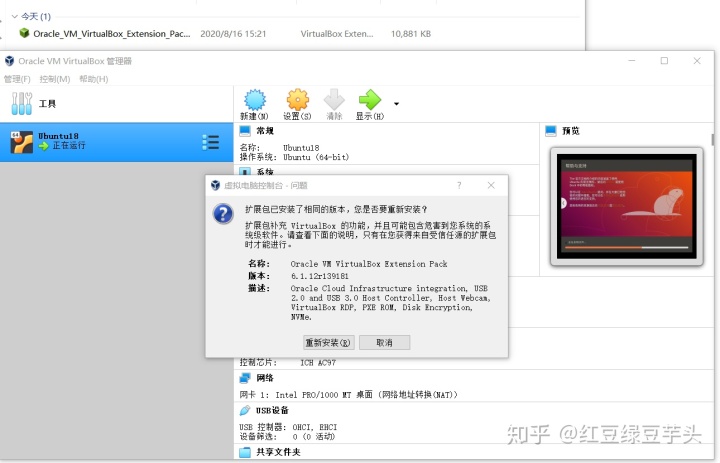
Task: Click the 正在运行 running status arrow icon
Action: click(x=44, y=146)
